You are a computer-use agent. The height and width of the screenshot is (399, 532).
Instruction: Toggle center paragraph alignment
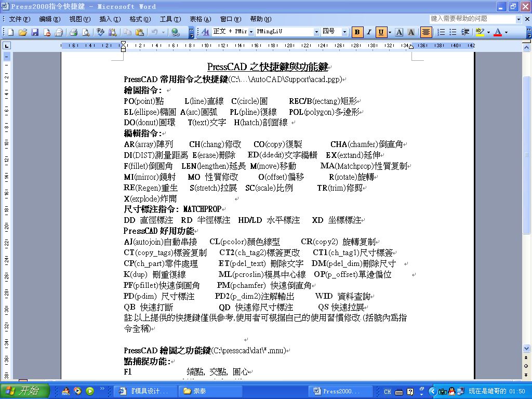426,32
